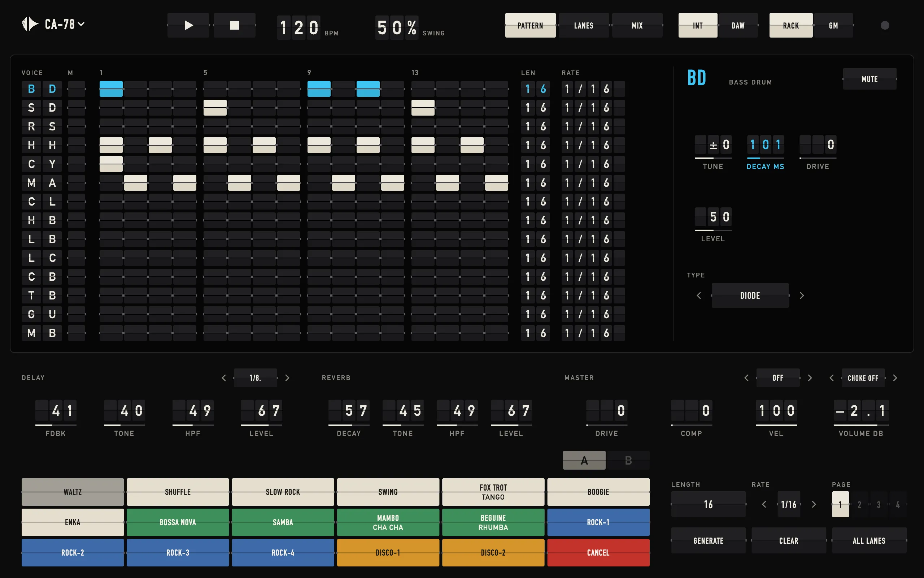Select next delay time after 1/8.
The height and width of the screenshot is (578, 924).
[287, 378]
